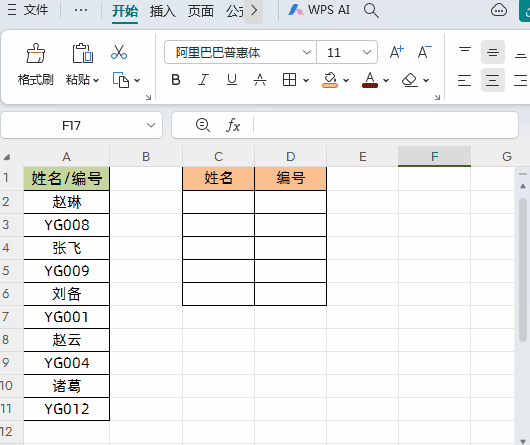This screenshot has width=530, height=445.
Task: Click the search magnifier icon
Action: click(x=371, y=10)
